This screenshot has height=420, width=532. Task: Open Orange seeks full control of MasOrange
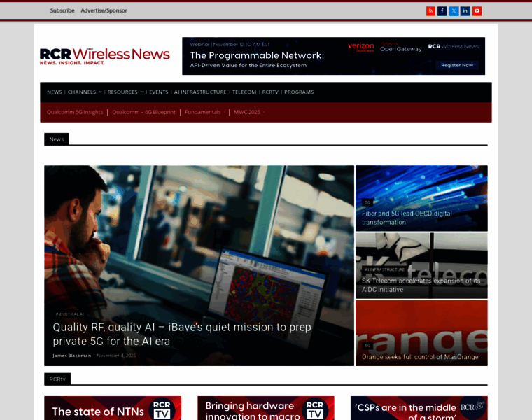(x=420, y=357)
